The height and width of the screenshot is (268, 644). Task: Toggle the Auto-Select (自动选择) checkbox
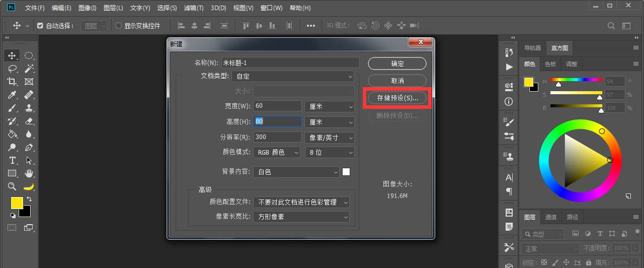click(40, 26)
